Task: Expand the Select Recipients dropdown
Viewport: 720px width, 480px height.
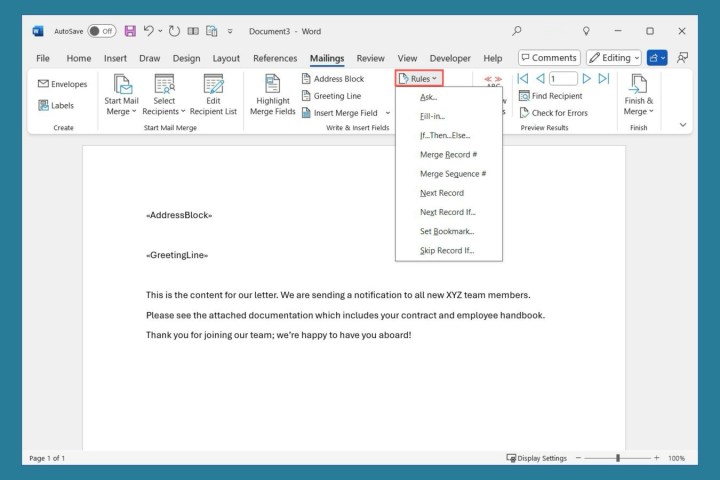Action: [x=164, y=105]
